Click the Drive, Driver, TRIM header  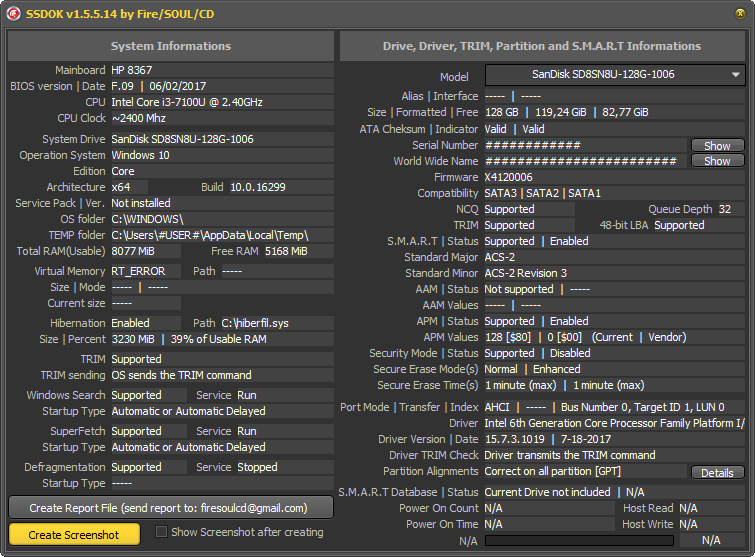(542, 46)
